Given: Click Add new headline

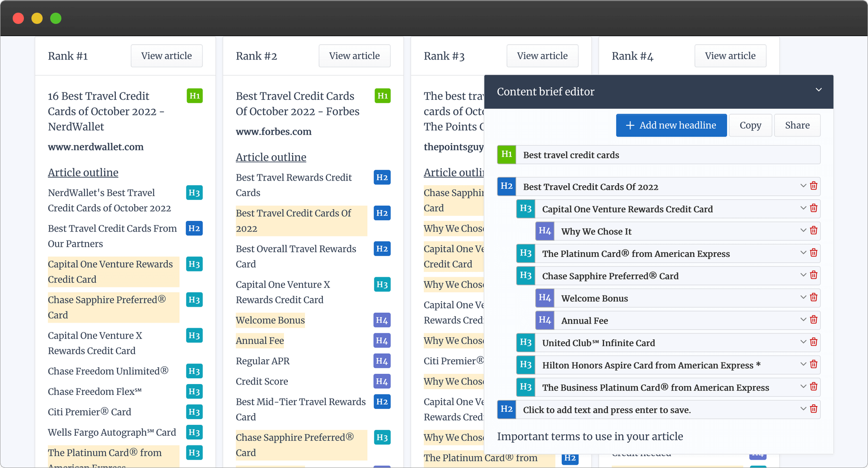Looking at the screenshot, I should coord(671,125).
